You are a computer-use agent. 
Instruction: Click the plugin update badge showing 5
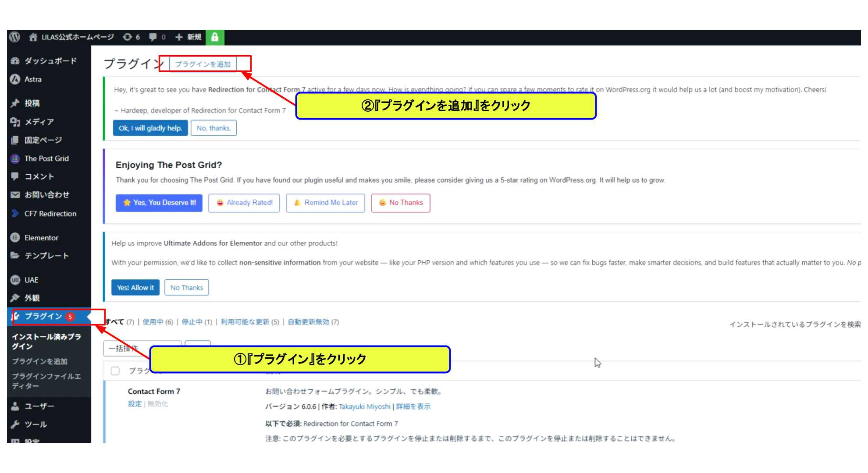[70, 317]
